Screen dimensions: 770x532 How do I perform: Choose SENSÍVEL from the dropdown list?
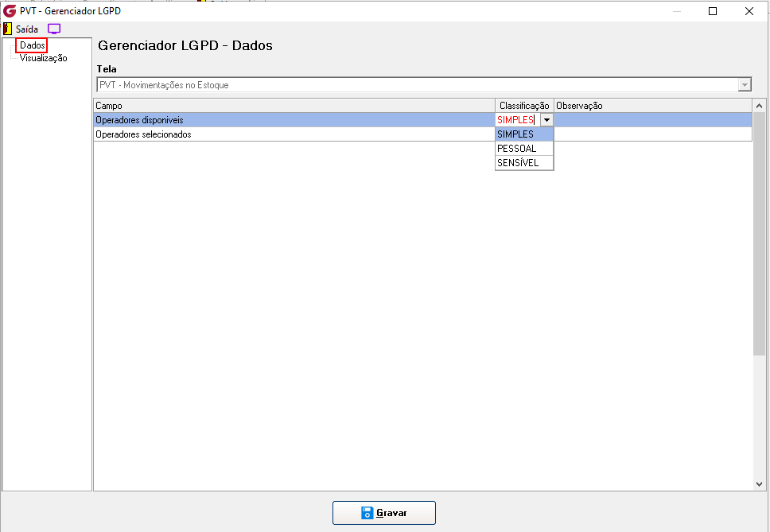(524, 162)
